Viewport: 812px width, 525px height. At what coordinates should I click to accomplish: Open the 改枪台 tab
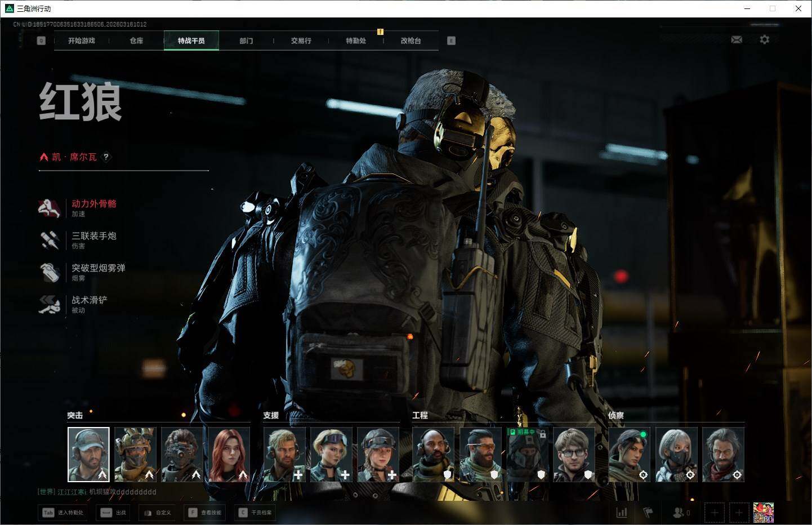click(411, 41)
